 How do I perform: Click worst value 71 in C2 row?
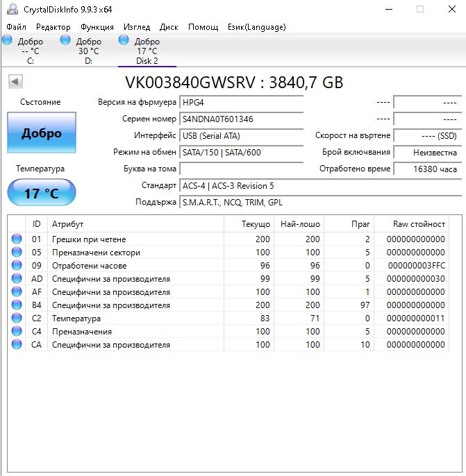pos(315,318)
